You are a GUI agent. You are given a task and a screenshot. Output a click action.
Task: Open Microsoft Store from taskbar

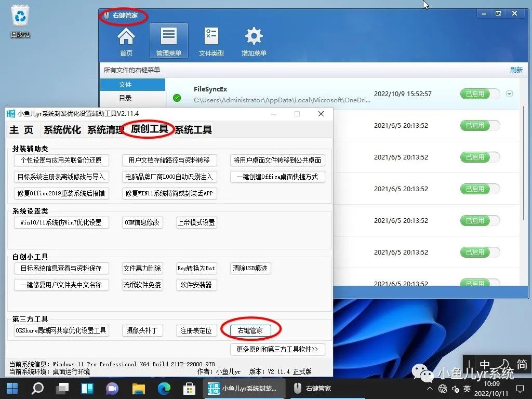click(189, 389)
